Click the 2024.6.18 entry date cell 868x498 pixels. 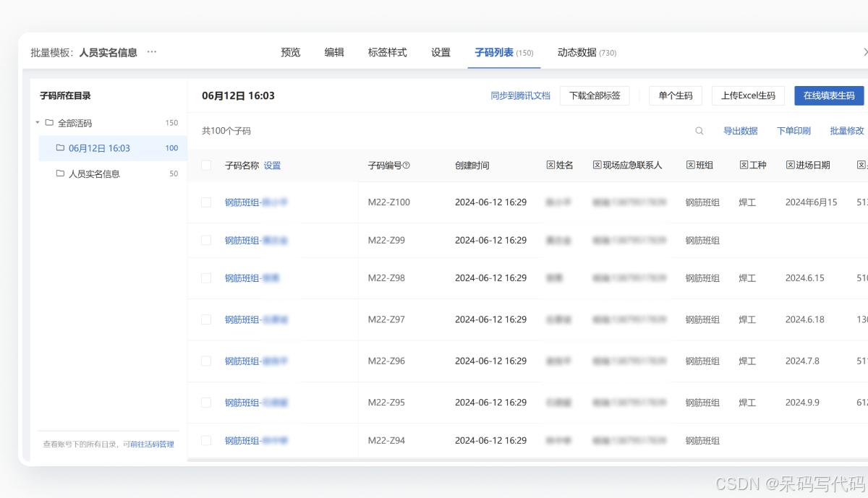coord(805,319)
